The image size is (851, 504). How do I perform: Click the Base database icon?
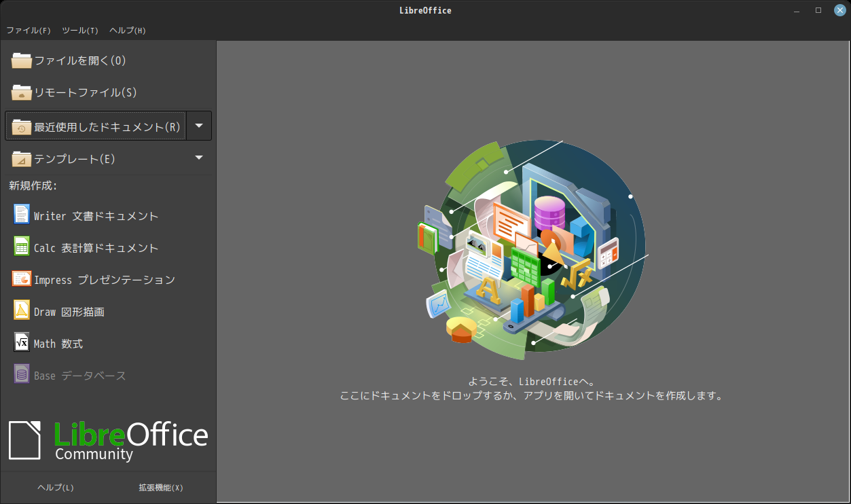pos(22,374)
